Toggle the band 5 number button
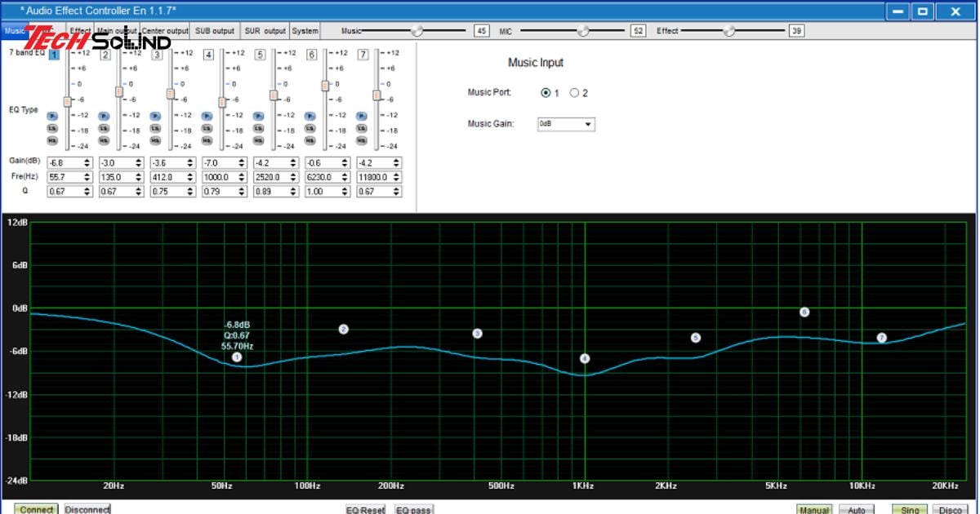The width and height of the screenshot is (980, 514). (x=261, y=55)
